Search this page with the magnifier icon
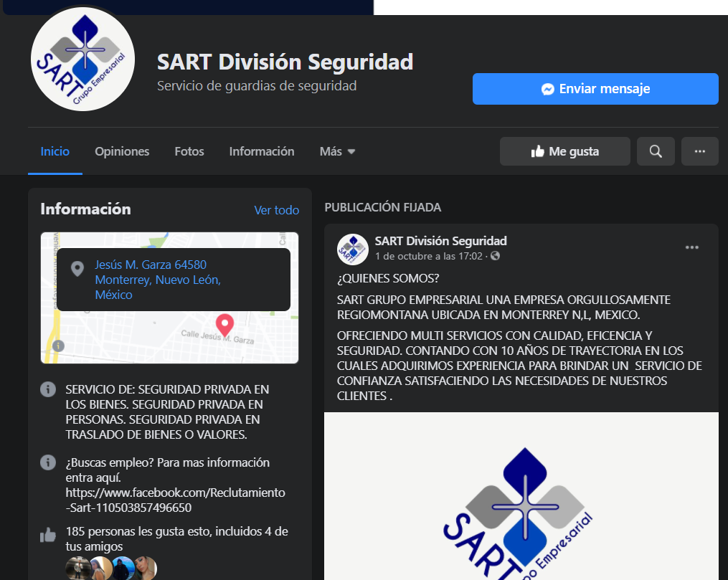Viewport: 728px width, 580px height. click(656, 151)
